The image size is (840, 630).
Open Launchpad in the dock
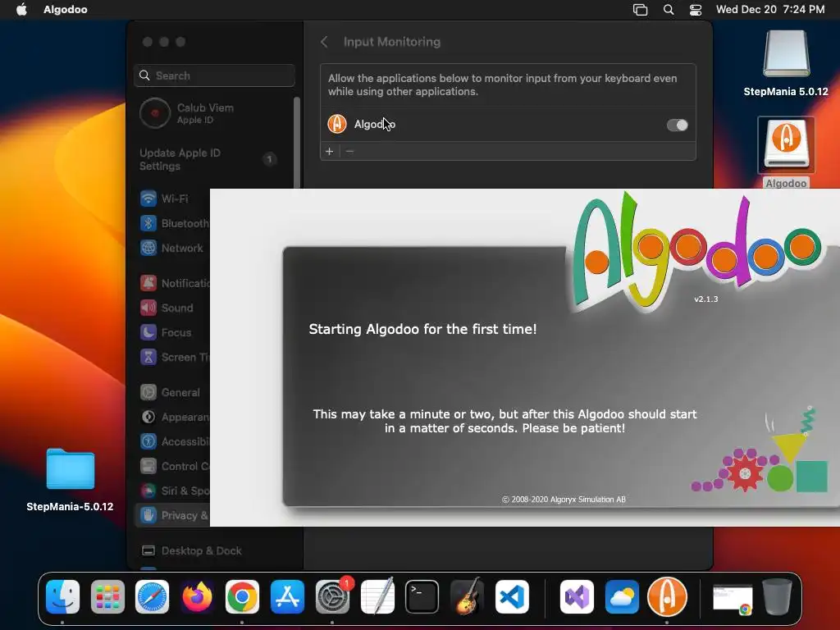(x=107, y=596)
